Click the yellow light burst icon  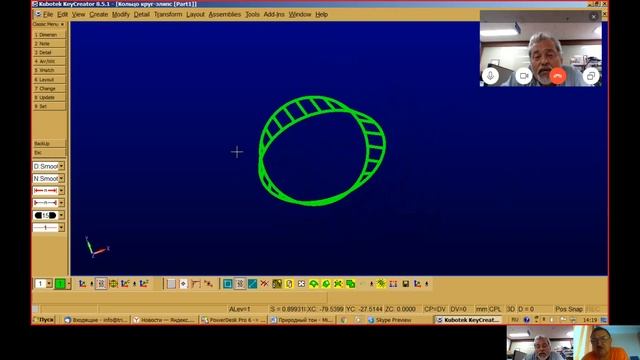381,284
